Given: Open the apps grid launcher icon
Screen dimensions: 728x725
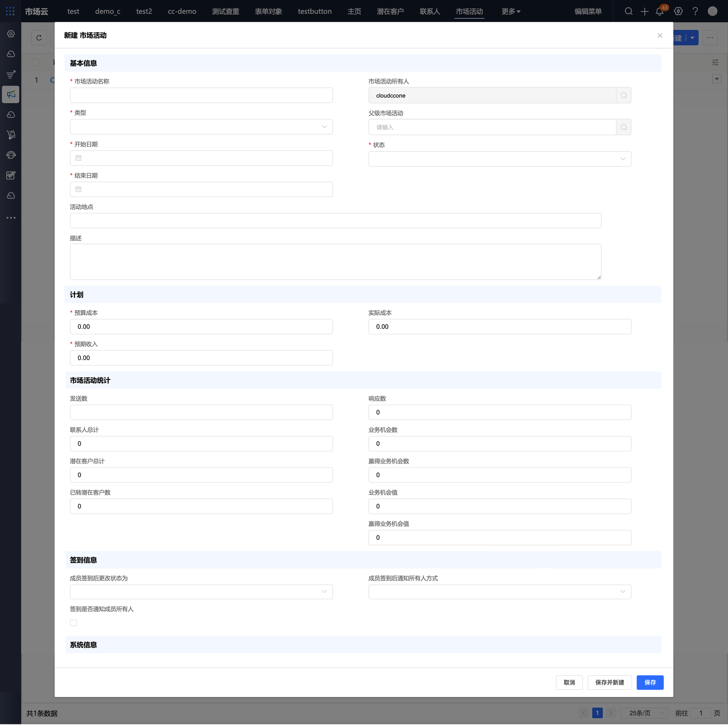Looking at the screenshot, I should tap(10, 11).
